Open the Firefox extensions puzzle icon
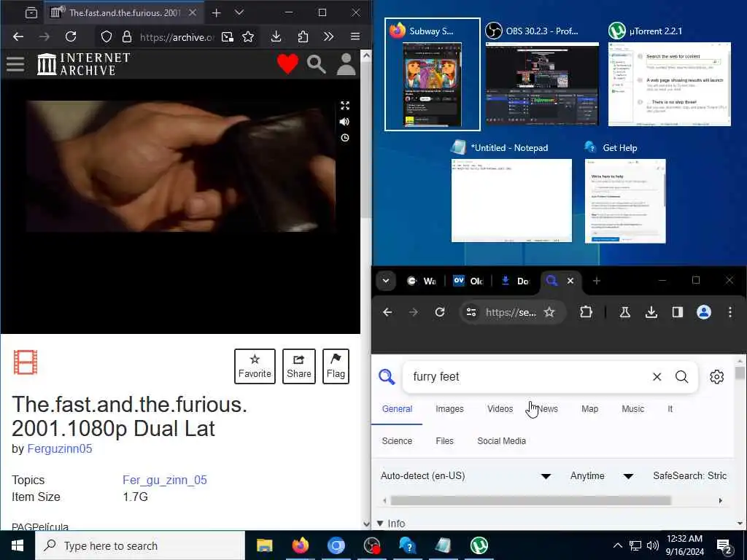Viewport: 747px width, 560px height. point(303,36)
